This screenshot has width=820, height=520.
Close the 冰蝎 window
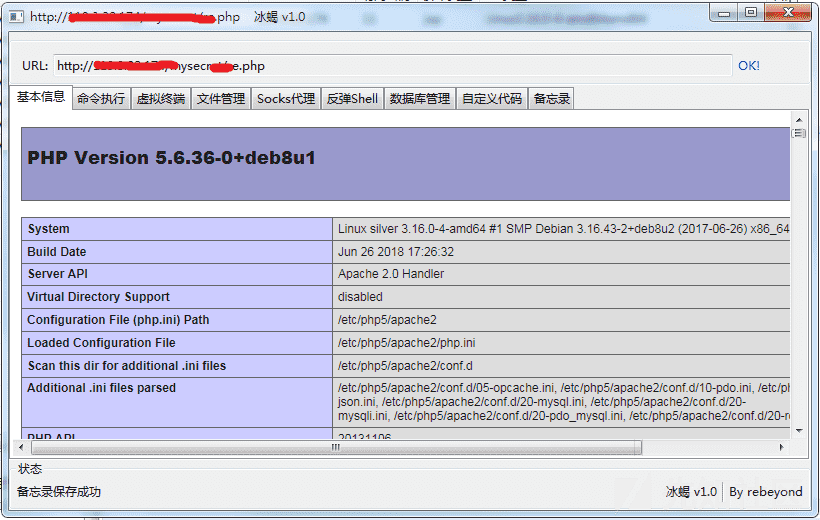[x=789, y=13]
